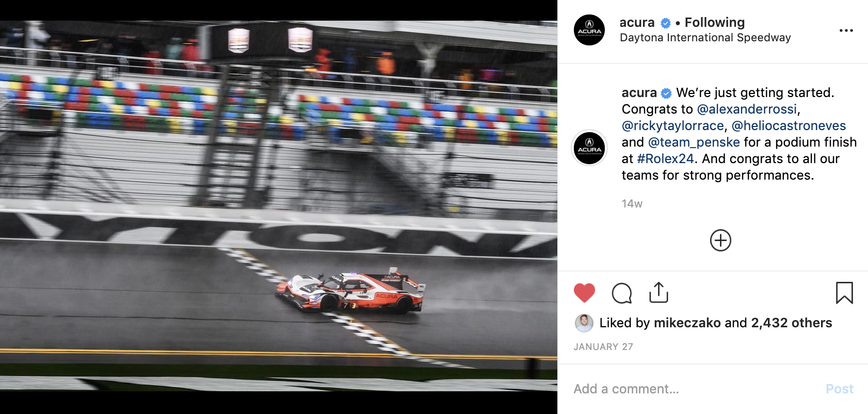Click the Post comment button
Screen dimensions: 868x414
[839, 389]
